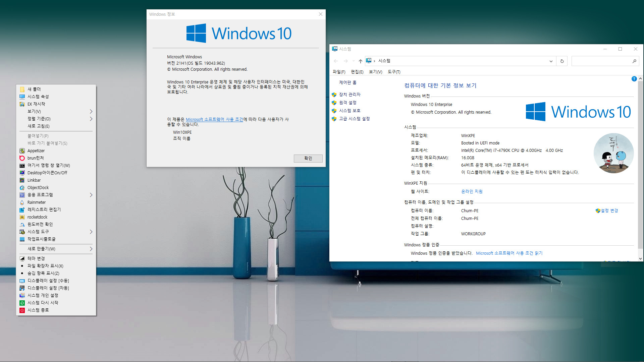
Task: Click the Rainmeter droplet icon
Action: click(x=22, y=202)
